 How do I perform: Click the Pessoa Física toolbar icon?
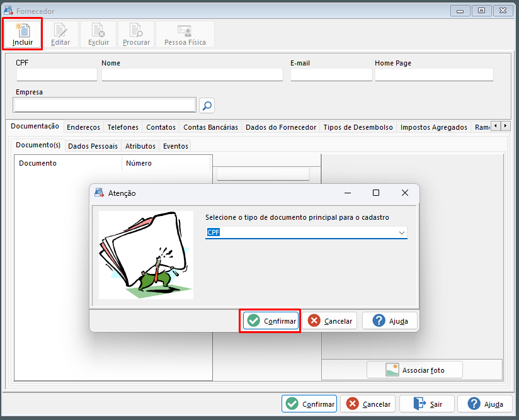pyautogui.click(x=185, y=34)
